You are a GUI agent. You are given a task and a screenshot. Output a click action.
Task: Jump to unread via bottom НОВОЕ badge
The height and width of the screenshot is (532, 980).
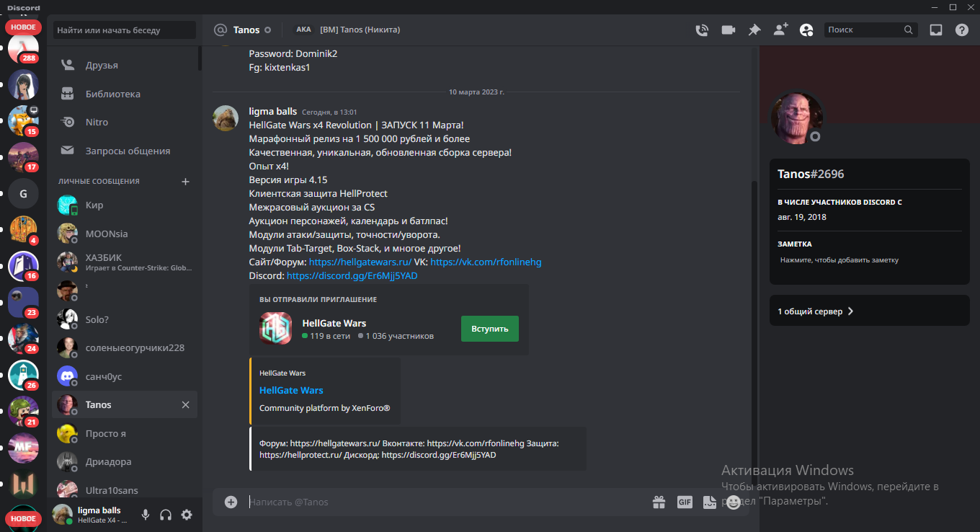[23, 518]
